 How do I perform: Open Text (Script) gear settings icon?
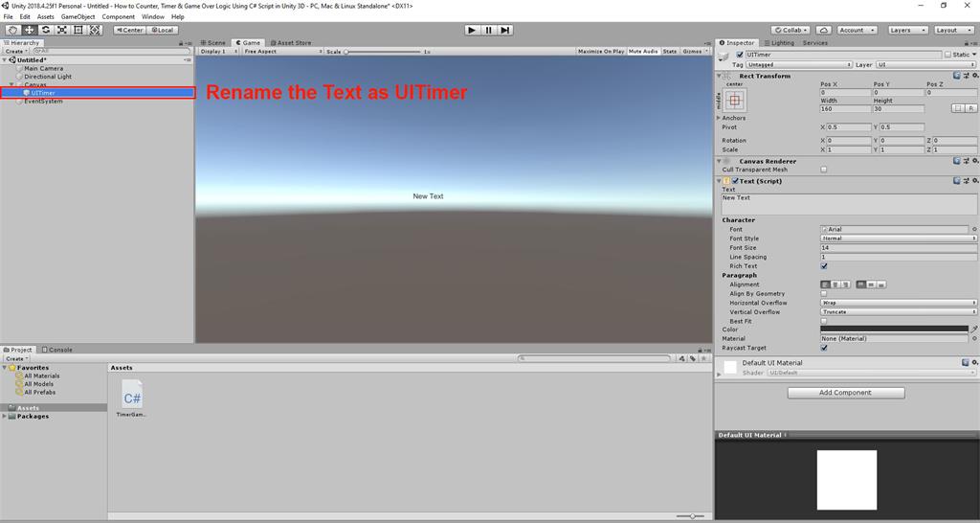tap(975, 181)
